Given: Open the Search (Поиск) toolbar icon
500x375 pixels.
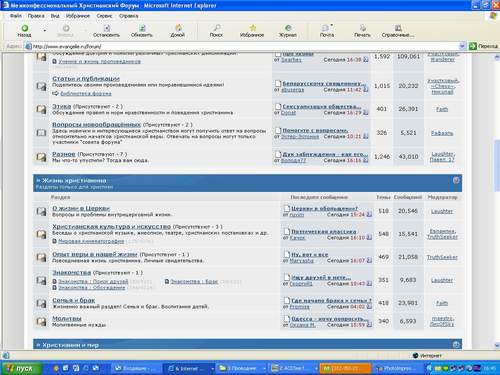Looking at the screenshot, I should click(217, 28).
